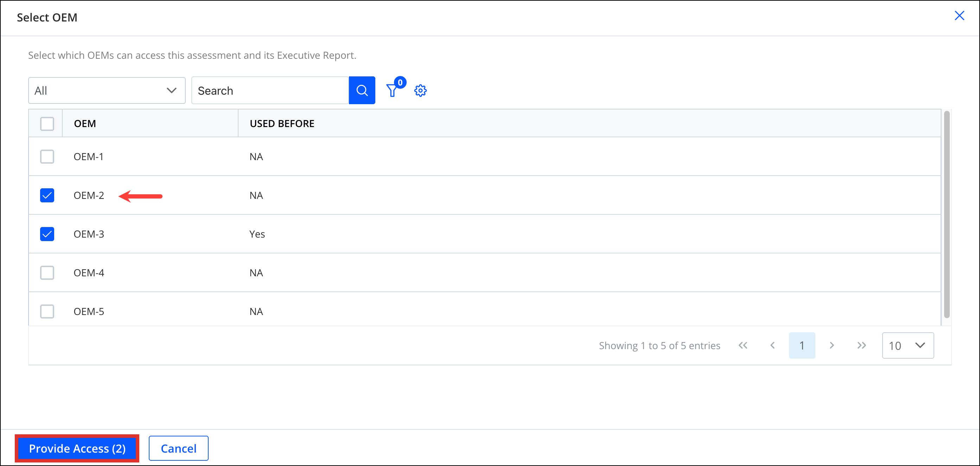Check the OEM-4 checkbox
This screenshot has width=980, height=466.
(x=47, y=272)
